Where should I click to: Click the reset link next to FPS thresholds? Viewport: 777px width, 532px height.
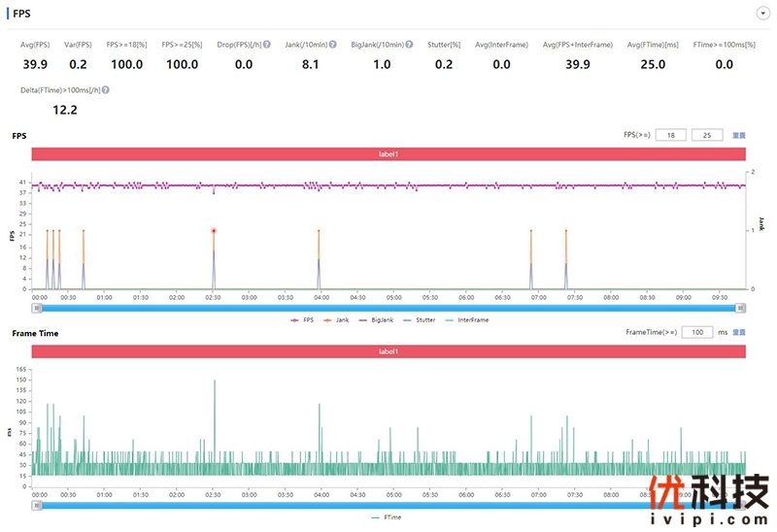[738, 135]
